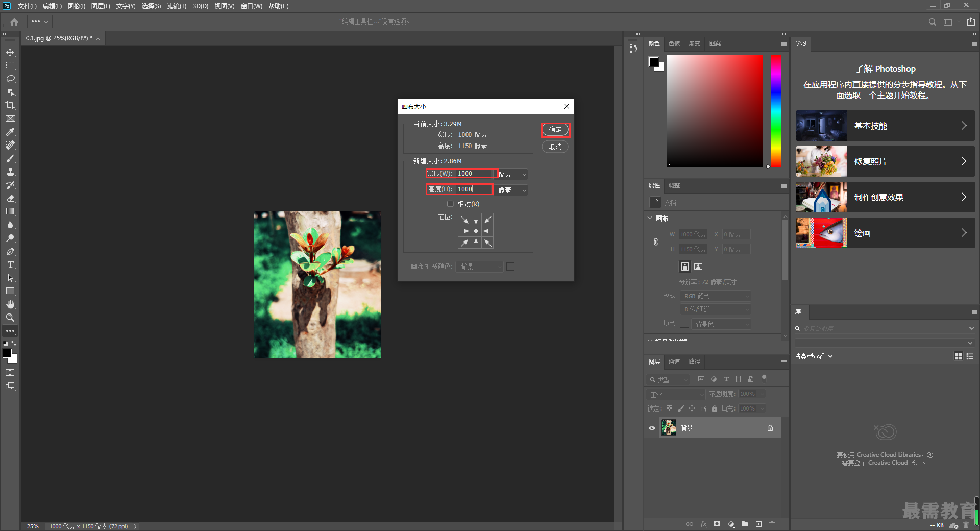The width and height of the screenshot is (980, 531).
Task: Open layer filter 类型 dropdown
Action: point(668,380)
